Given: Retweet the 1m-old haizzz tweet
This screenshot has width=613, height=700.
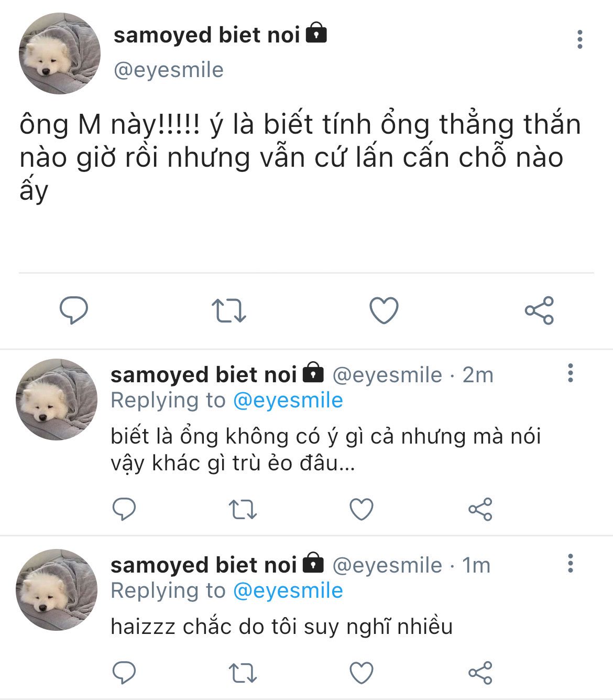Looking at the screenshot, I should [243, 673].
